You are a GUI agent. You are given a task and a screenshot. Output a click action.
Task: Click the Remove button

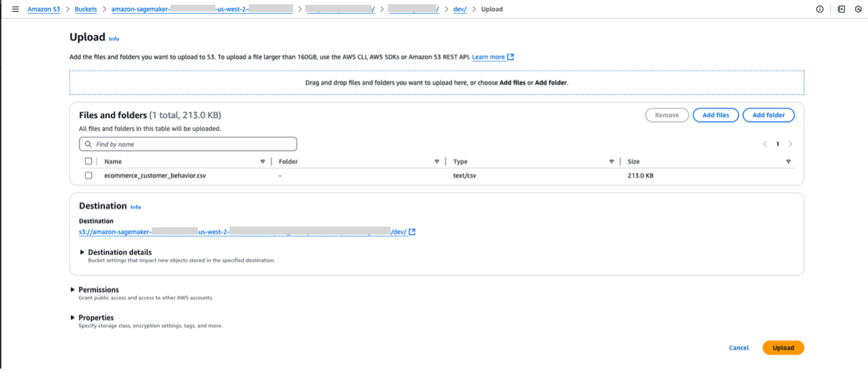666,115
